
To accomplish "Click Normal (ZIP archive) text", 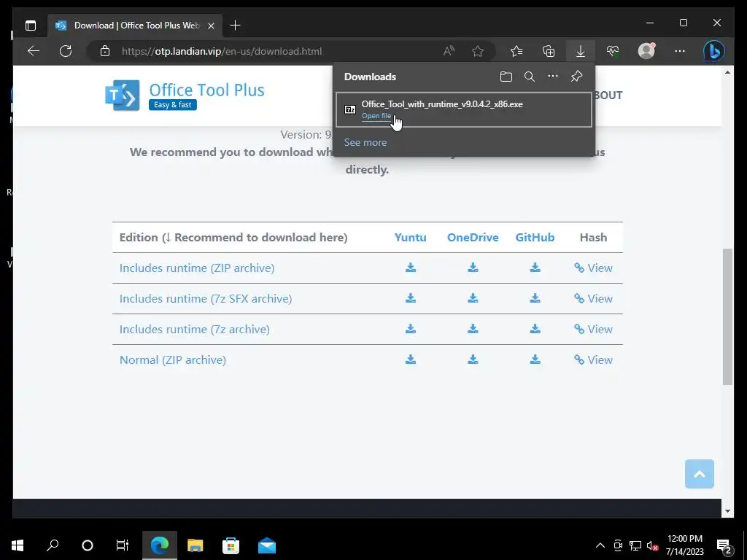I will click(x=172, y=359).
